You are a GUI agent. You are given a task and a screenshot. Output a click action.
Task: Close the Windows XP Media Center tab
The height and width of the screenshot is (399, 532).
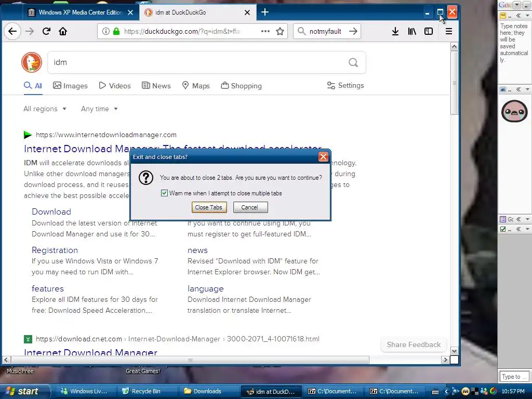130,12
